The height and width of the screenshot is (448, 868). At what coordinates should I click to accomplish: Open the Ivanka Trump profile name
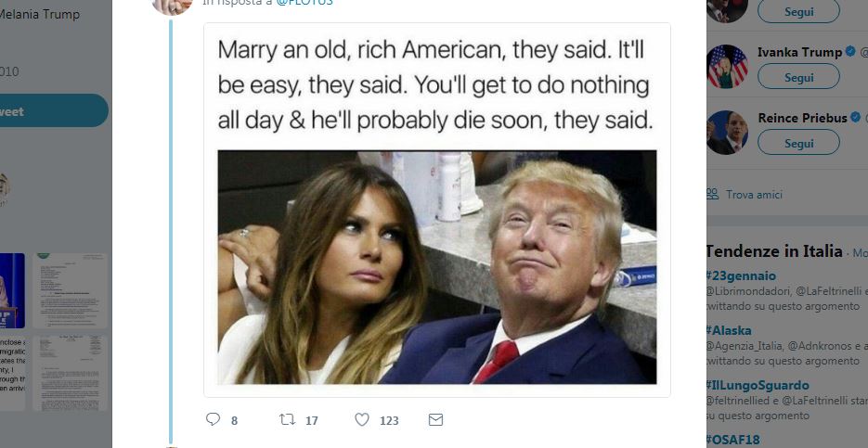tap(800, 52)
